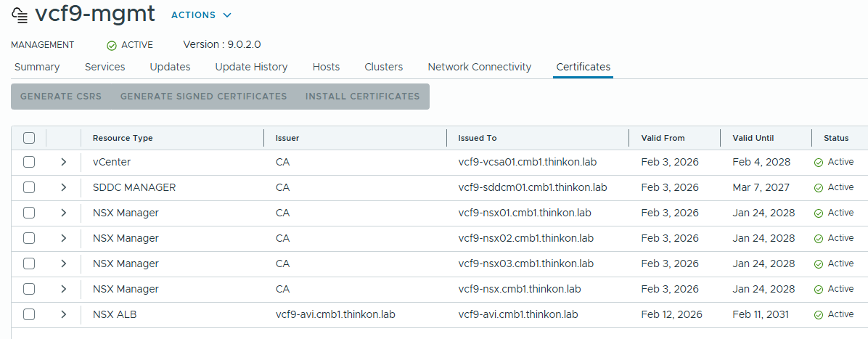Screen dimensions: 868x339
Task: Click the green Active status icon near Management
Action: coord(112,45)
